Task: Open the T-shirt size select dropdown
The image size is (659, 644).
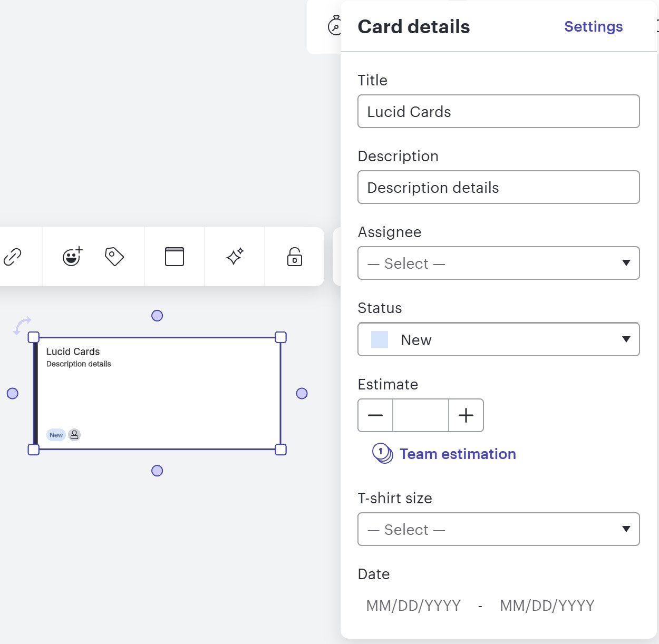Action: pos(498,529)
